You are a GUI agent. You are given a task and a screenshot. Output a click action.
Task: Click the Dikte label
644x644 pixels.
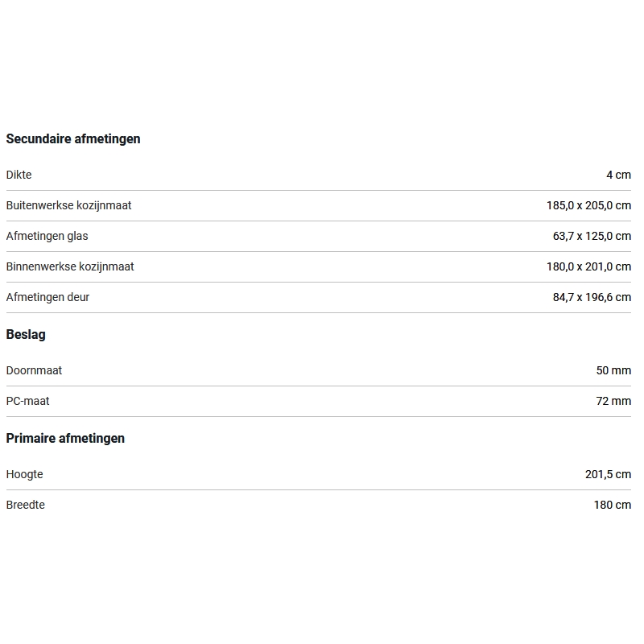coord(19,175)
